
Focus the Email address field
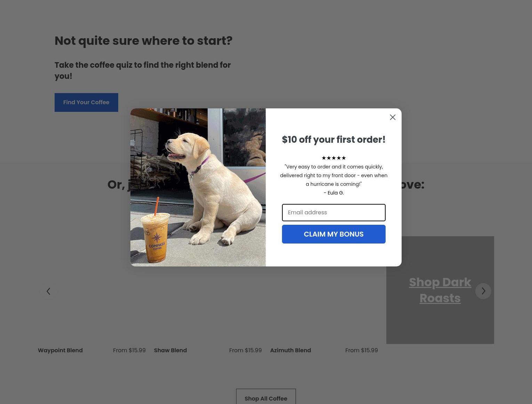tap(334, 213)
